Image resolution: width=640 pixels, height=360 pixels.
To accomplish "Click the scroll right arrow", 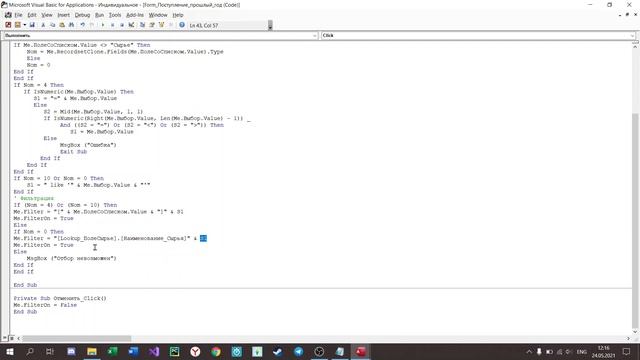I will (x=628, y=338).
